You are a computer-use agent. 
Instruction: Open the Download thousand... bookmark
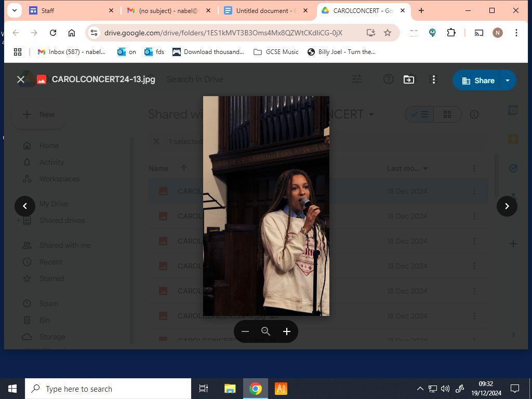coord(208,52)
